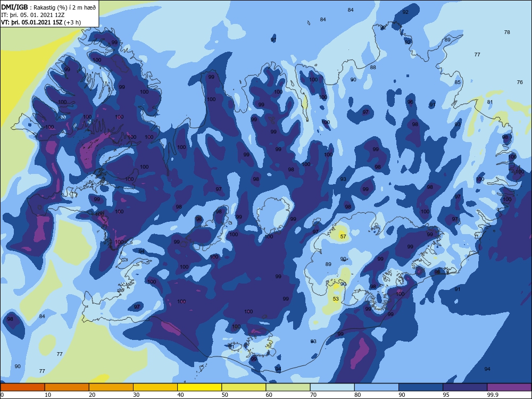The image size is (532, 399).
Task: Click the '10' label under the color bar
Action: 48,395
